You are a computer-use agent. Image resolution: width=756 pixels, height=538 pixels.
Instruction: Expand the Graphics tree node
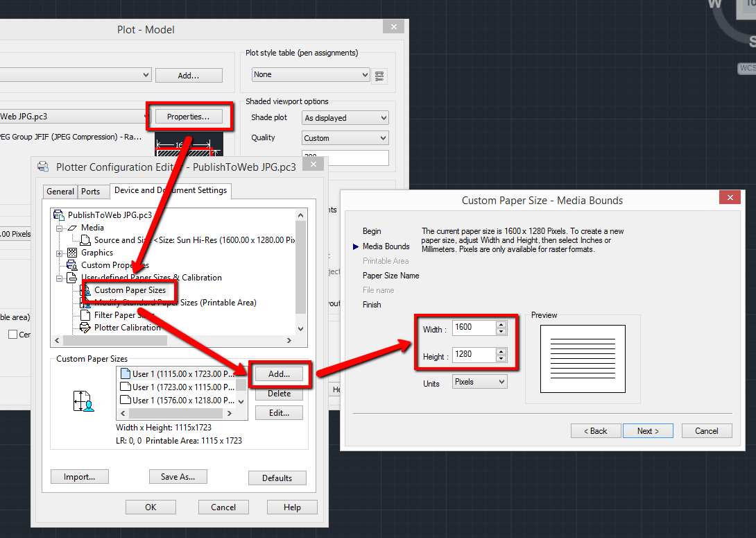click(59, 253)
